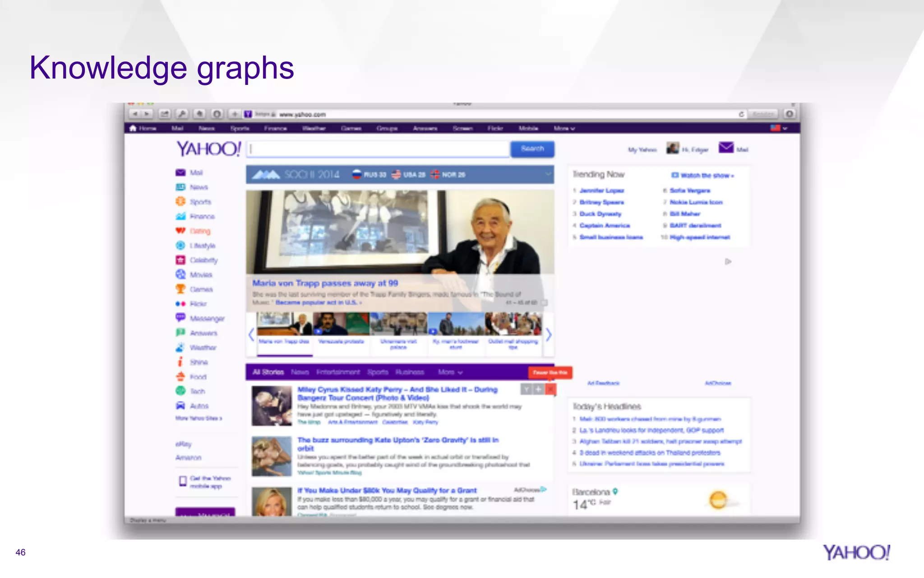Open Weather in the top purple navigation bar

point(314,128)
